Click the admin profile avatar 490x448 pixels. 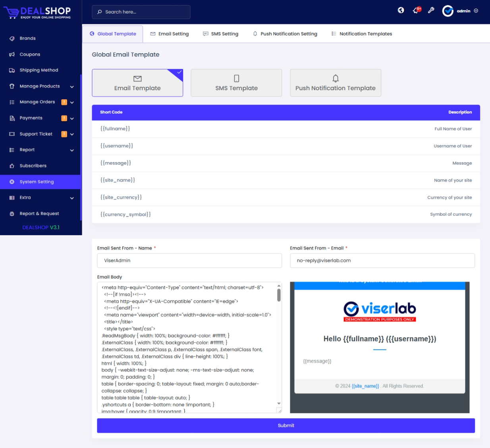pos(448,11)
